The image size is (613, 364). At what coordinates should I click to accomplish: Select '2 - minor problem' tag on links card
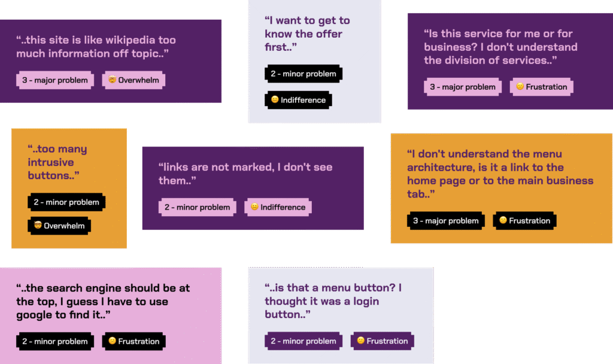pos(198,207)
